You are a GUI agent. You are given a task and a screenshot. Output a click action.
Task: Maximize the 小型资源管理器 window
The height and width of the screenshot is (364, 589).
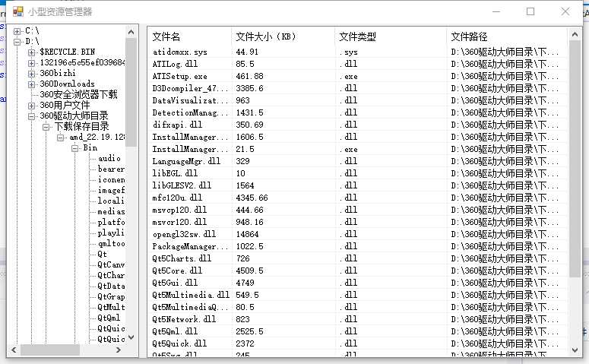530,11
